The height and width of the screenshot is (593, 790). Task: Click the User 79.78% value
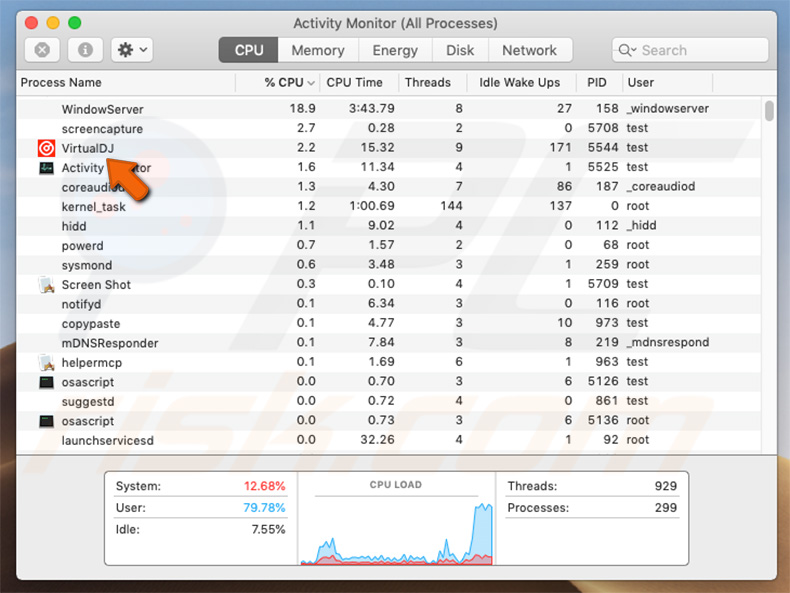[264, 508]
